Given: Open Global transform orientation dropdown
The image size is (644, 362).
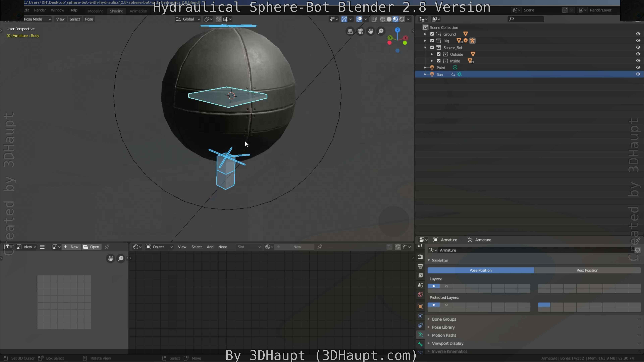Looking at the screenshot, I should [188, 19].
